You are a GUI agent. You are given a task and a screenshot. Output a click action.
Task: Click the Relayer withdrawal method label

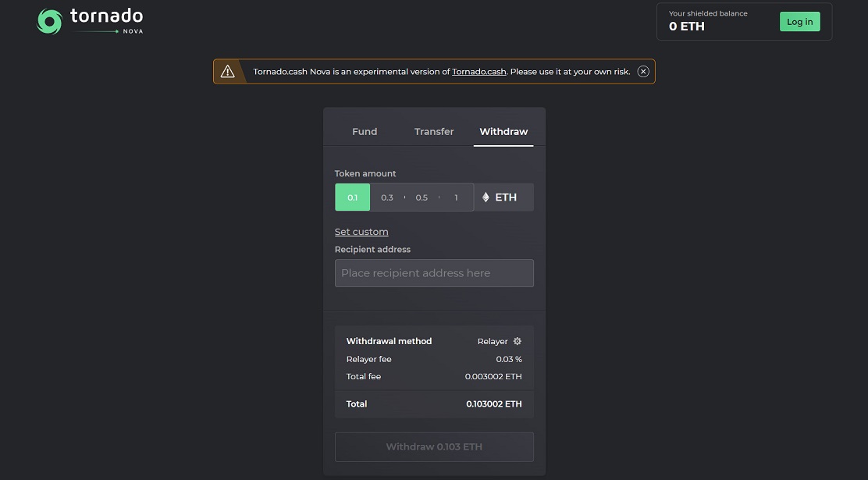[x=492, y=342]
